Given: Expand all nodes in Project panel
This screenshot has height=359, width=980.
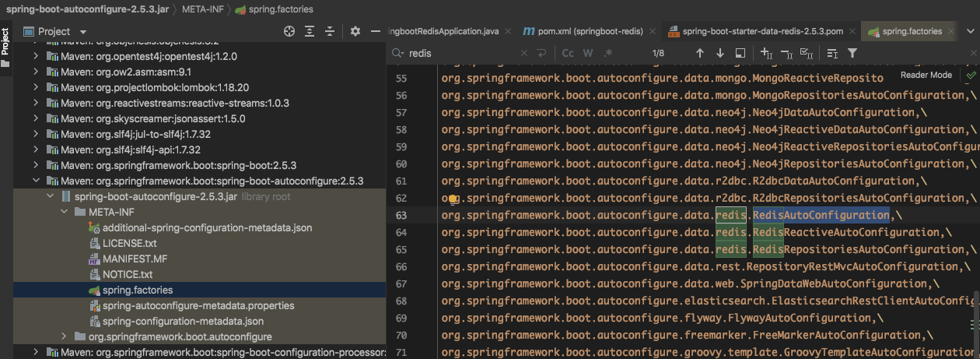Looking at the screenshot, I should click(310, 31).
